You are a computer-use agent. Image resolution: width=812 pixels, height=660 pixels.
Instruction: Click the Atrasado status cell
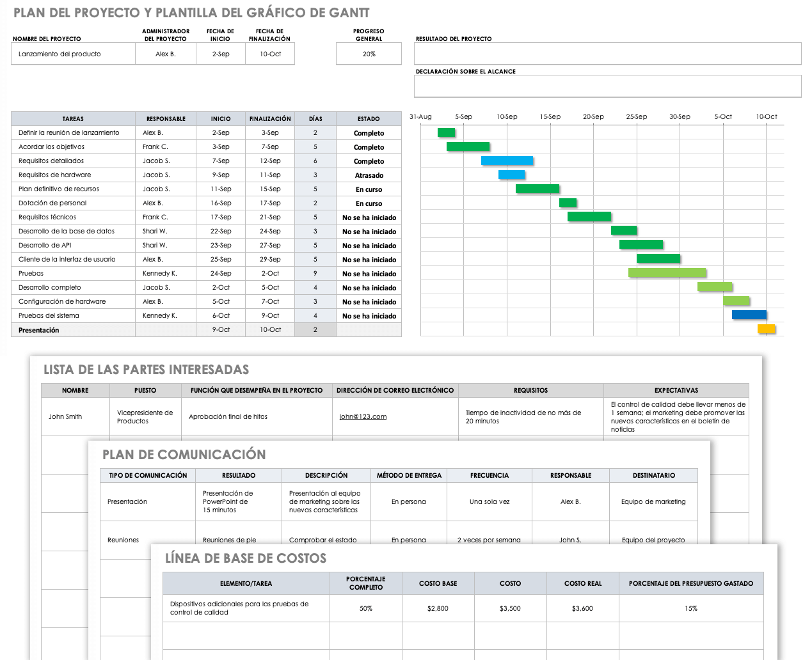(369, 175)
